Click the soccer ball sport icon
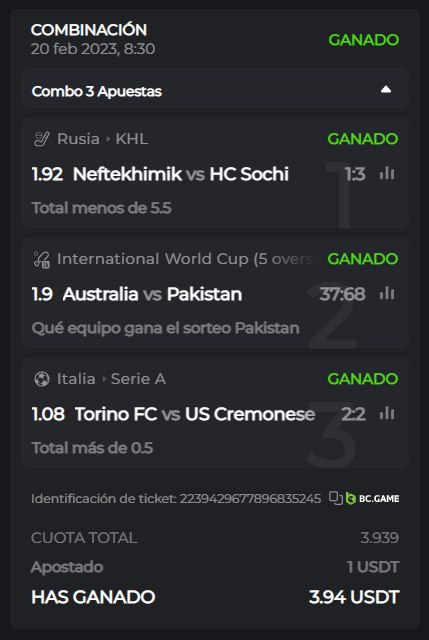Screen dimensions: 429x640 (x=41, y=379)
